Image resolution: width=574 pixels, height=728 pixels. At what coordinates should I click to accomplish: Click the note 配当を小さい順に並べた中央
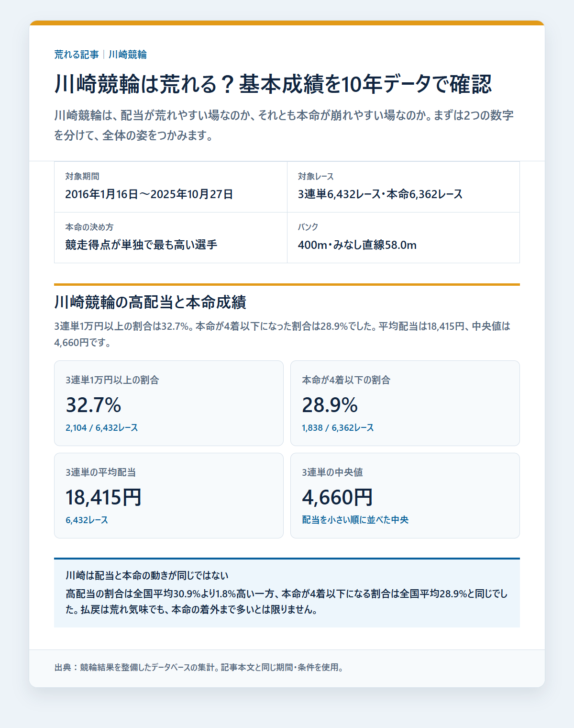pyautogui.click(x=355, y=520)
